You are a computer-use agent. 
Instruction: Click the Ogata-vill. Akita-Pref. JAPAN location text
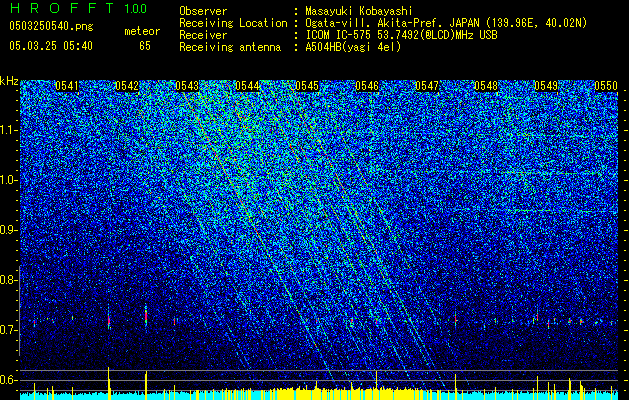[x=446, y=23]
